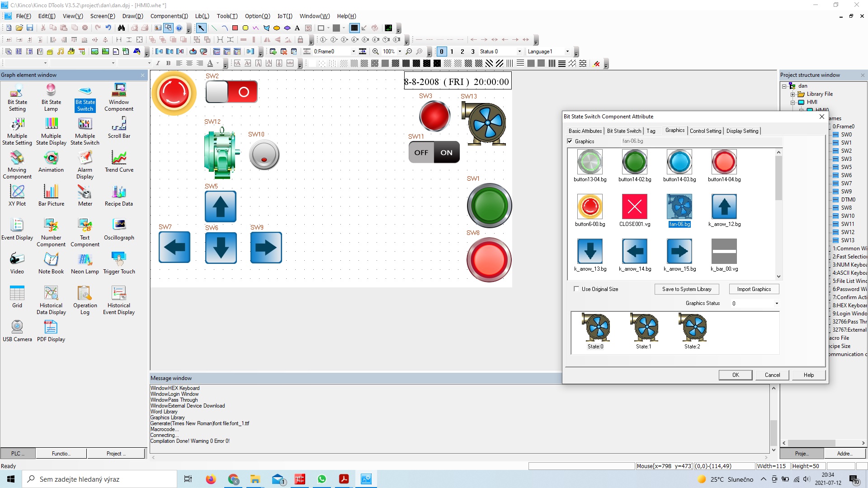Enable the Use Original Size checkbox
This screenshot has height=488, width=868.
pyautogui.click(x=576, y=289)
